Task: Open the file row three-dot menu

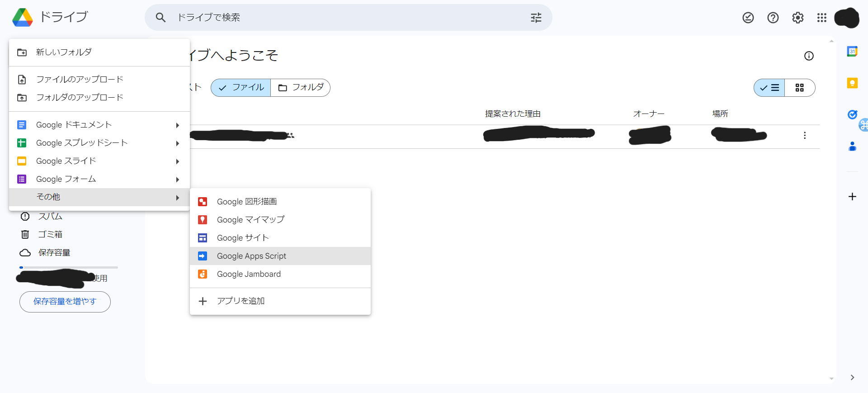Action: [x=805, y=135]
